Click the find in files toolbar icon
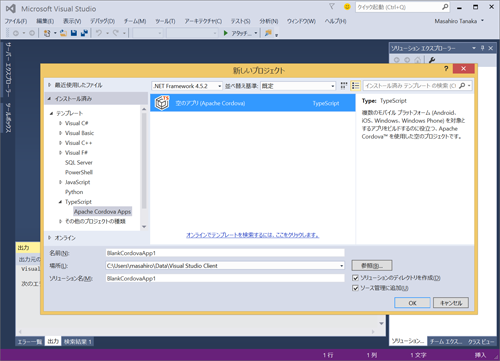The height and width of the screenshot is (361, 500). point(268,33)
